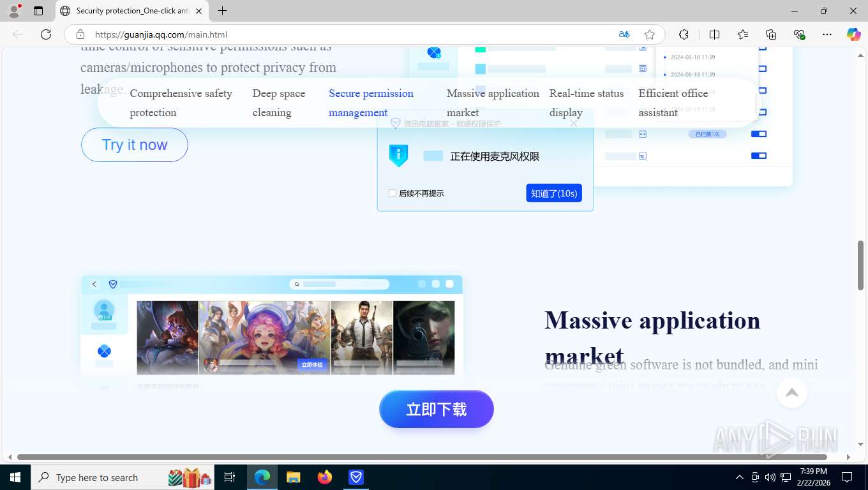868x490 pixels.
Task: Click the scroll down arrow on scrollbar
Action: (x=861, y=444)
